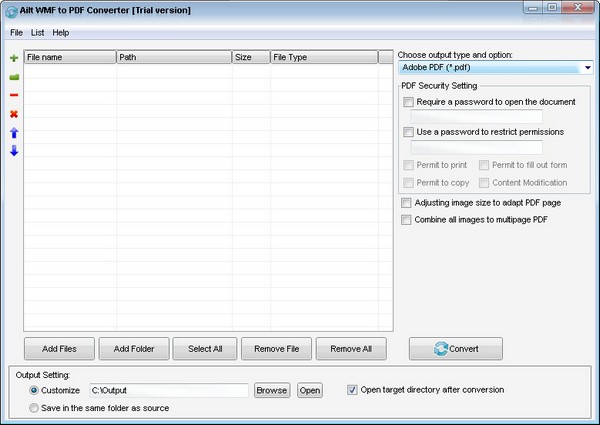The height and width of the screenshot is (425, 600).
Task: Sort by File Type column header
Action: 324,57
